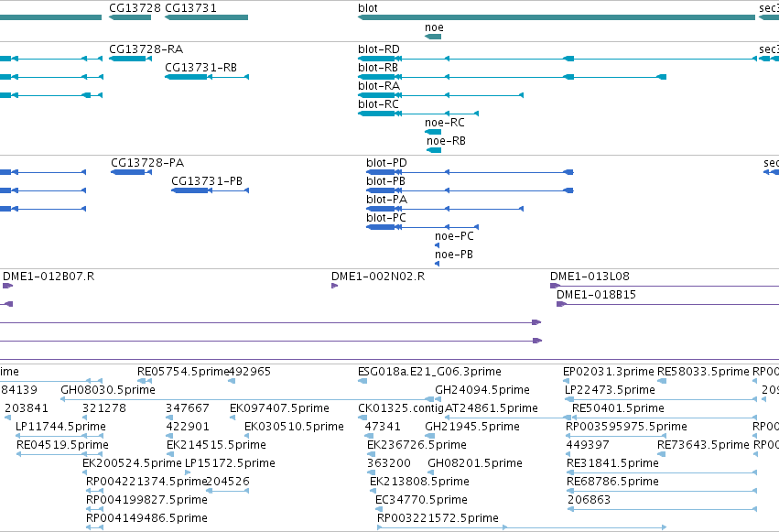This screenshot has height=532, width=779.
Task: Select RE73643.5prime EST label
Action: point(703,446)
